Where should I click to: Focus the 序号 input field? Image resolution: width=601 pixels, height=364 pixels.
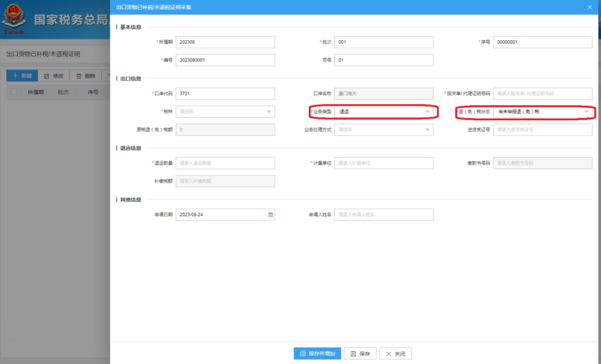pos(543,42)
